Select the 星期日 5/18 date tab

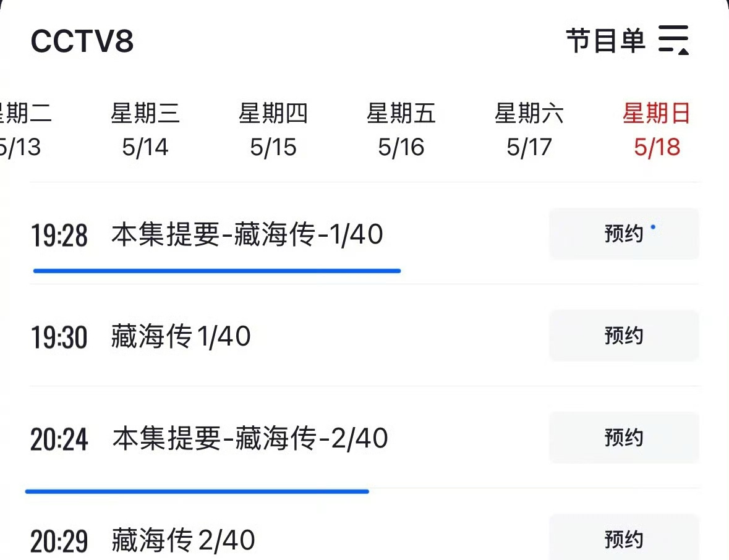point(657,130)
